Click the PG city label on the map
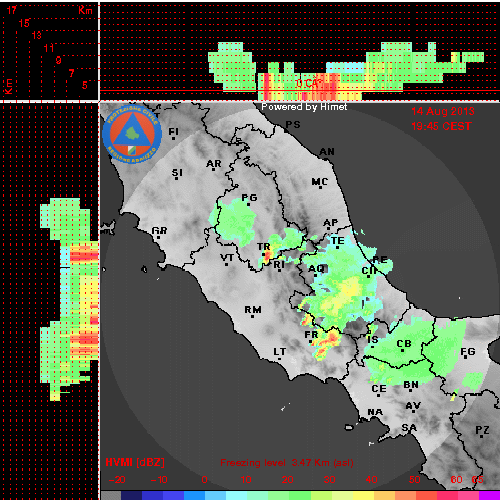Viewport: 500px width, 500px height. (249, 198)
